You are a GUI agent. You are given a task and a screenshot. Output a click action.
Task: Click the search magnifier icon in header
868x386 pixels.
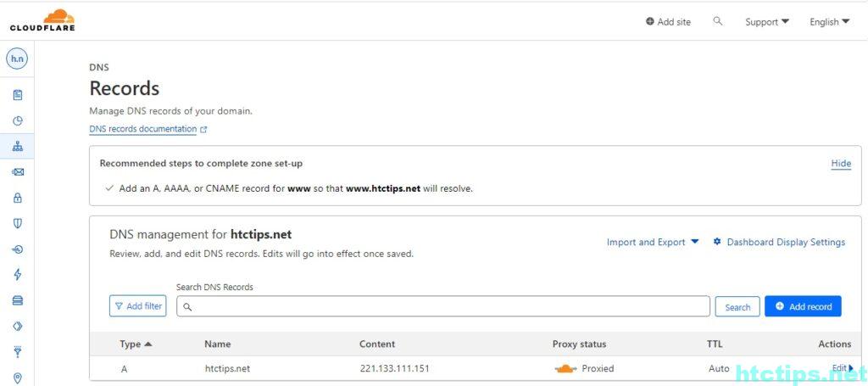tap(718, 21)
